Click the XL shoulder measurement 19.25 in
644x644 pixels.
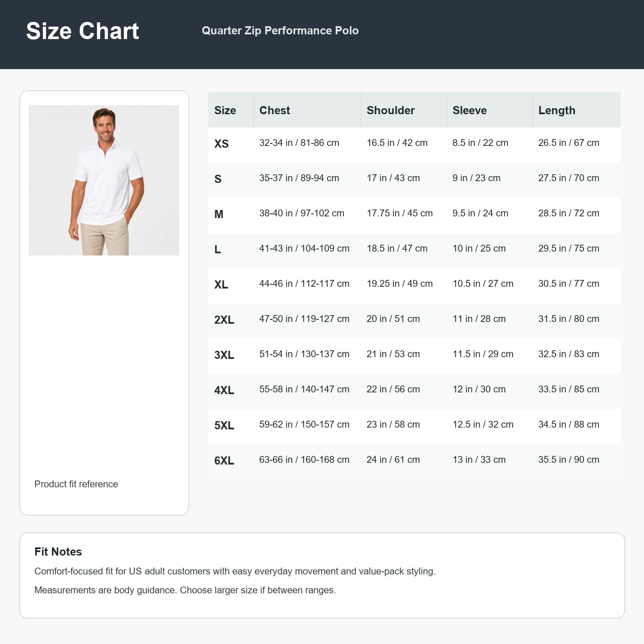pyautogui.click(x=400, y=283)
